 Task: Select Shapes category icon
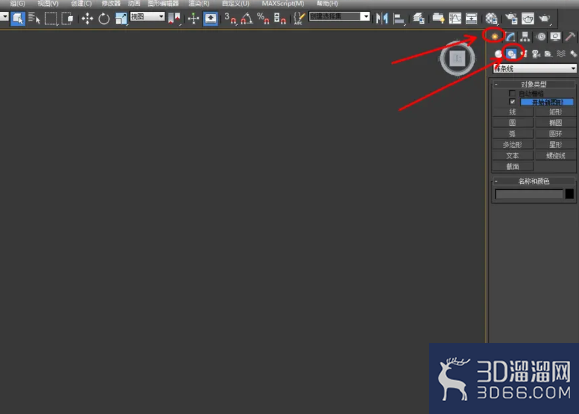[511, 54]
